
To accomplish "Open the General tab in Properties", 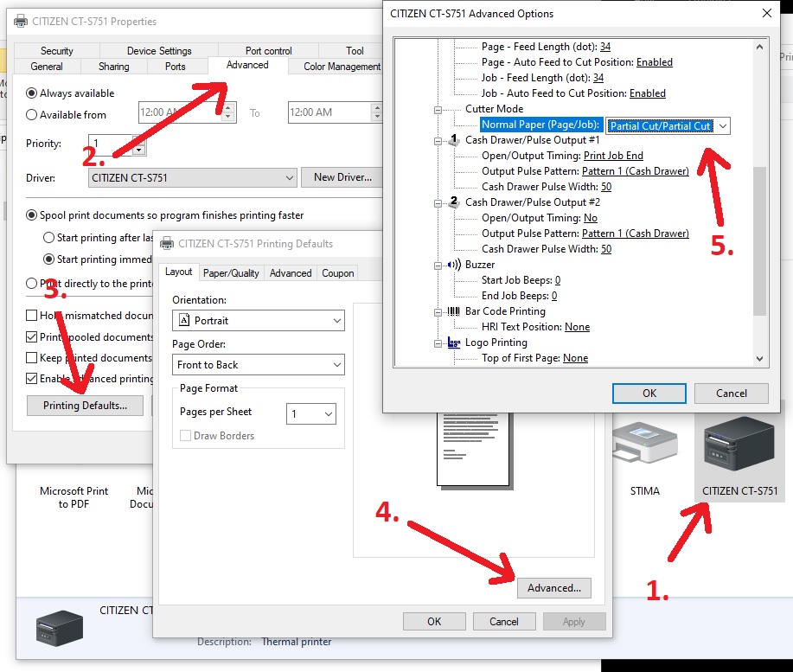I will 47,67.
